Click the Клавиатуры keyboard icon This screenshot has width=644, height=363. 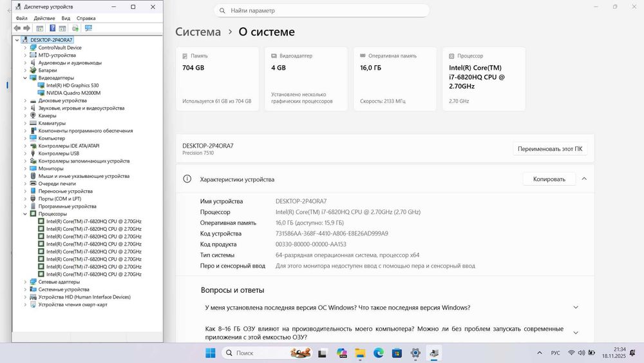pyautogui.click(x=33, y=123)
